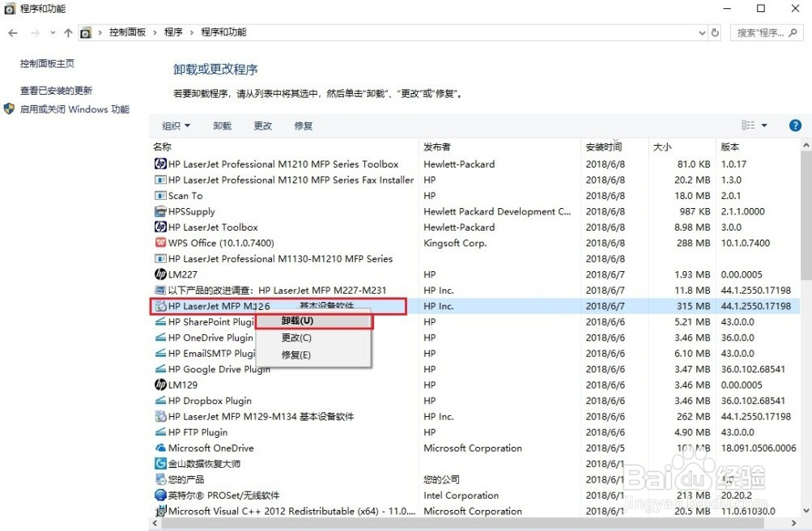
Task: Click HP LaserJet Professional M1210 Toolbox program icon
Action: click(160, 164)
